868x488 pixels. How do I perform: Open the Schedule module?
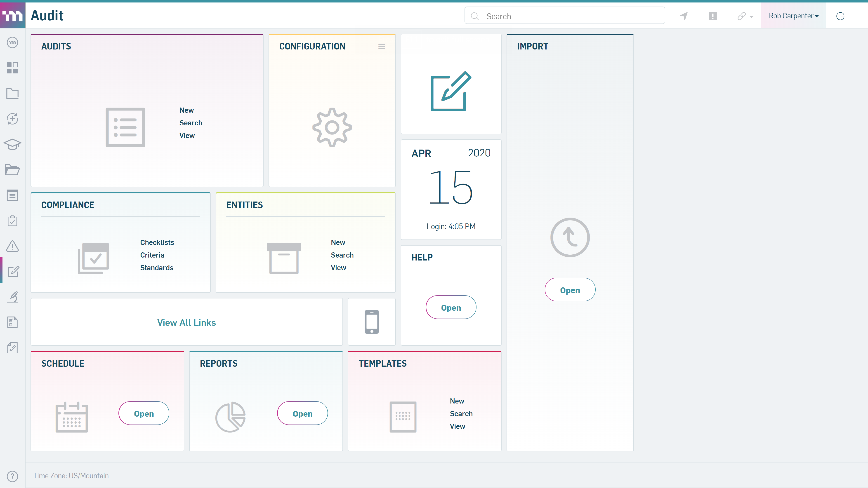144,413
